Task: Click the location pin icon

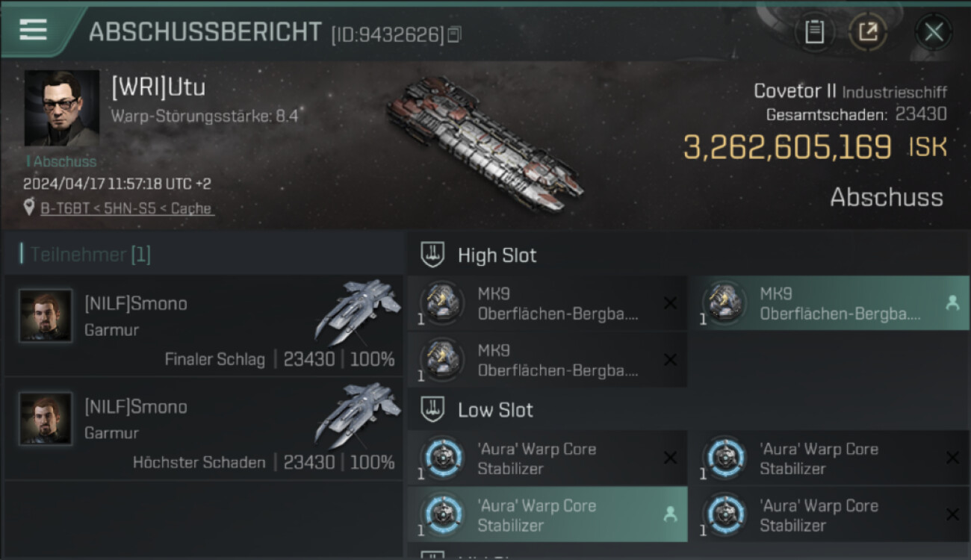Action: pyautogui.click(x=29, y=208)
